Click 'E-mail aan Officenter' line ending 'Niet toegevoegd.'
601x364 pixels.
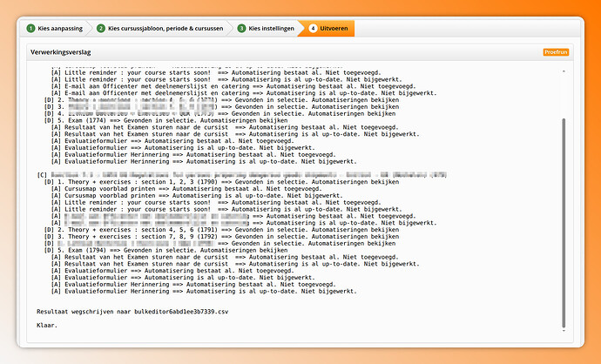[233, 86]
